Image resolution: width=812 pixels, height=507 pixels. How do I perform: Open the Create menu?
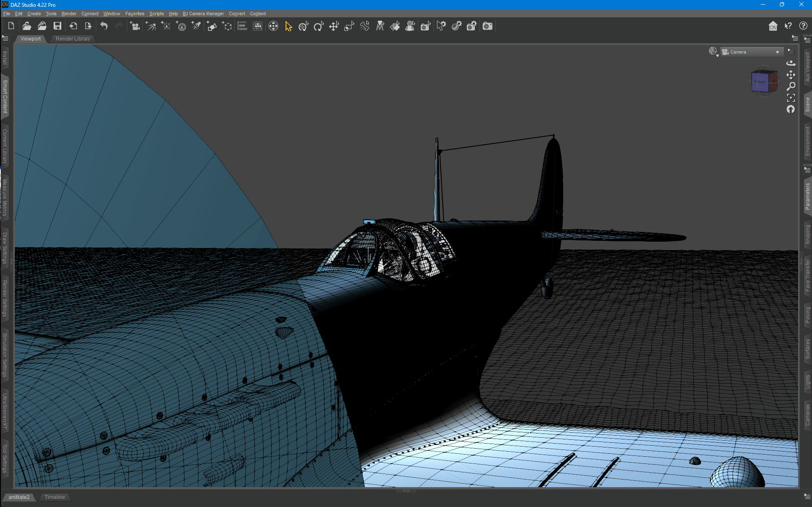tap(34, 14)
